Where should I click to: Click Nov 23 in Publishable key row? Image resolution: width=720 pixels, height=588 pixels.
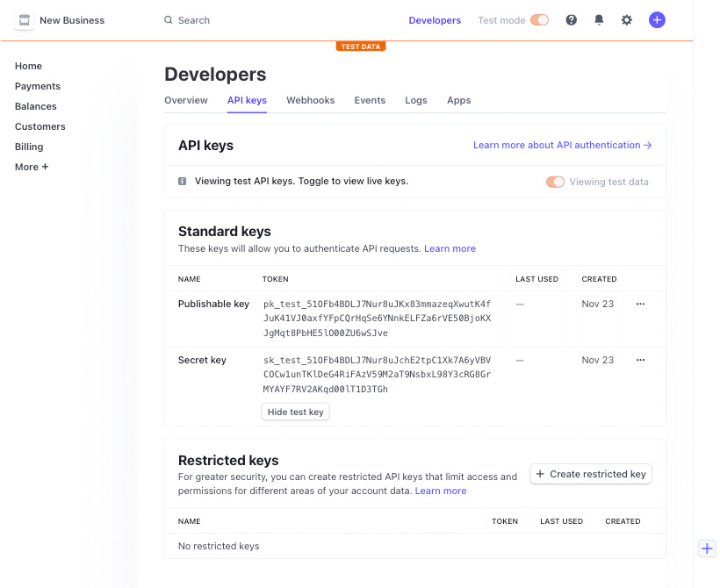click(x=598, y=304)
